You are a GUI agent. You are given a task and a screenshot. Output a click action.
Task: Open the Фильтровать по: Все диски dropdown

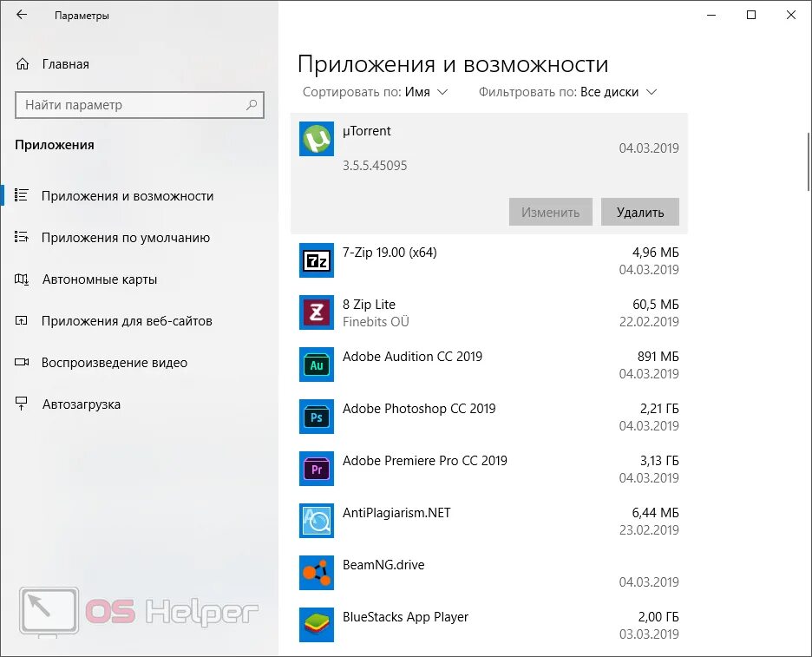tap(567, 92)
